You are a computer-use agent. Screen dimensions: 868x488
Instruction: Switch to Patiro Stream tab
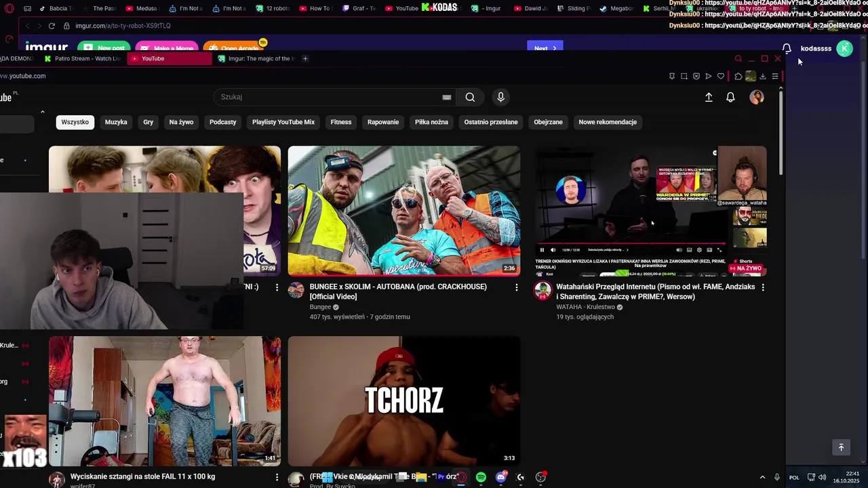[x=83, y=59]
